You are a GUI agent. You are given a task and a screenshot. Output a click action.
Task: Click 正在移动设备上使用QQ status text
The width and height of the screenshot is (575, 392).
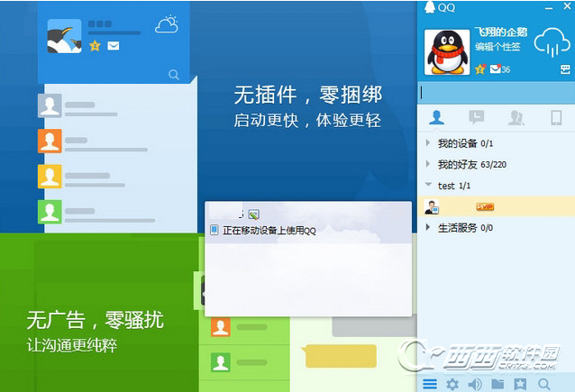coord(269,231)
